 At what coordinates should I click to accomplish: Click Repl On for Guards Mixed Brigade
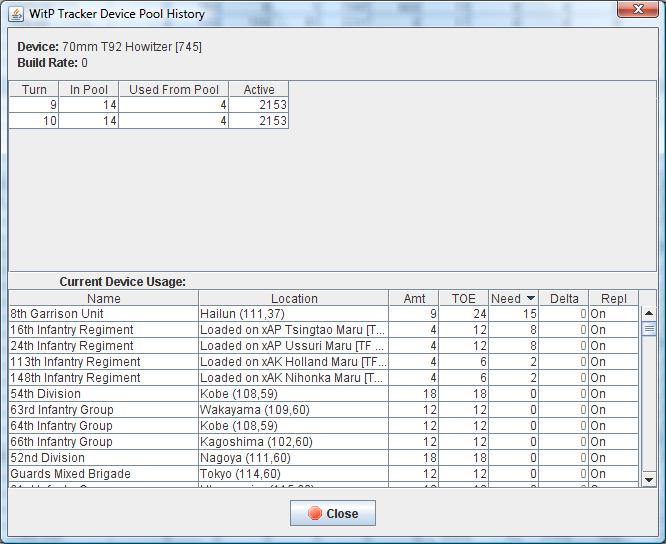point(614,474)
